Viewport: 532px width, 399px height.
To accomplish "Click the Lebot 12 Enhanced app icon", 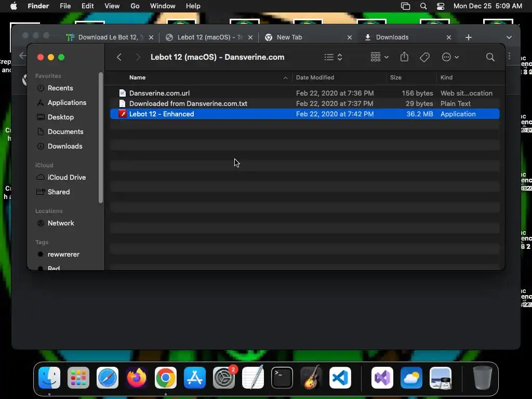I will tap(122, 114).
